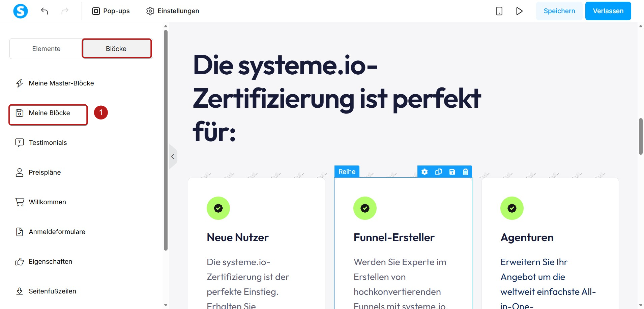Image resolution: width=644 pixels, height=309 pixels.
Task: Open the Testimonials block category
Action: (41, 143)
